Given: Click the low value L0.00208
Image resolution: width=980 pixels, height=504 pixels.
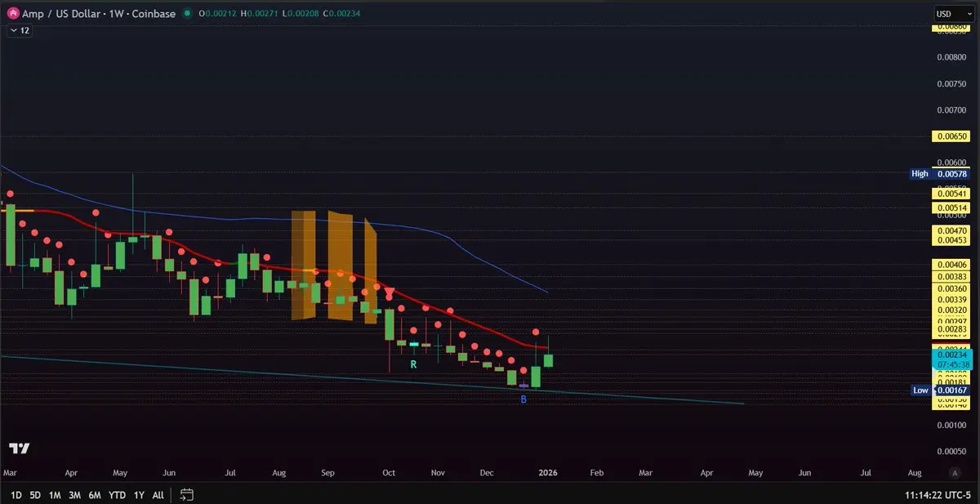Looking at the screenshot, I should click(x=299, y=14).
